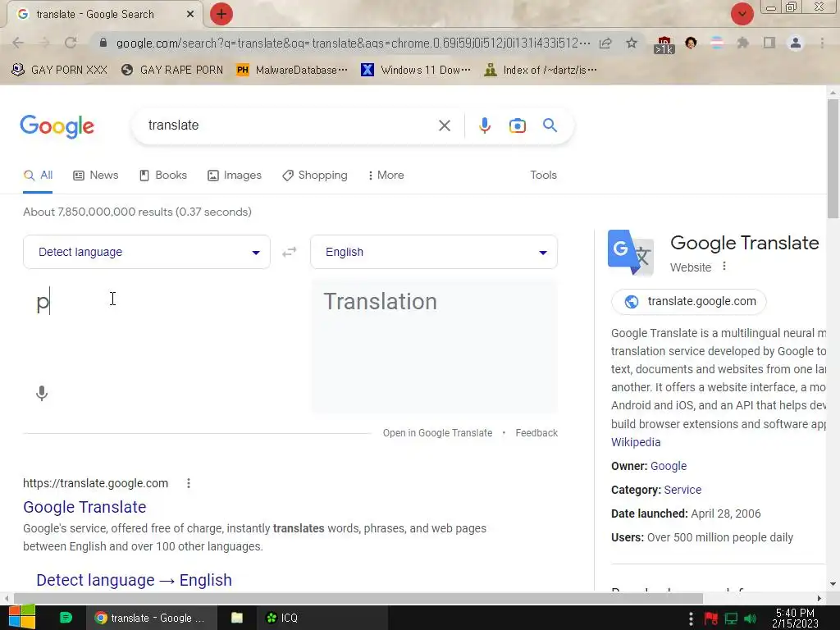Switch to the Images tab
Viewport: 840px width, 630px height.
pyautogui.click(x=235, y=176)
